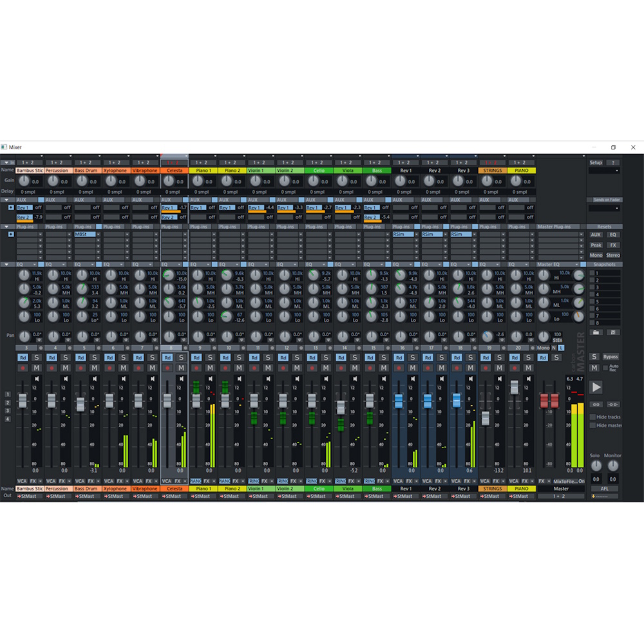The width and height of the screenshot is (644, 644).
Task: Click the EQ reset button
Action: tap(612, 234)
